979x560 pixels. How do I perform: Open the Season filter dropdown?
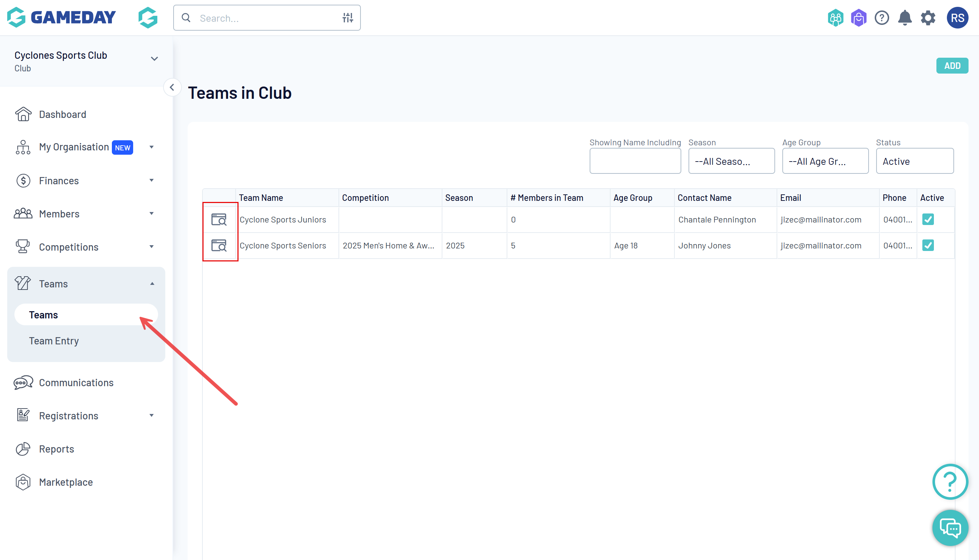click(731, 161)
